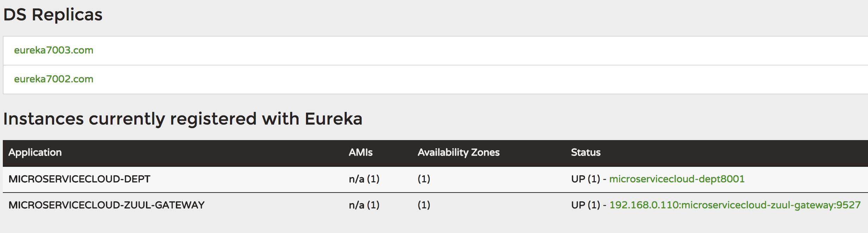Open the eureka7002.com replica link
This screenshot has height=233, width=868.
(x=53, y=79)
